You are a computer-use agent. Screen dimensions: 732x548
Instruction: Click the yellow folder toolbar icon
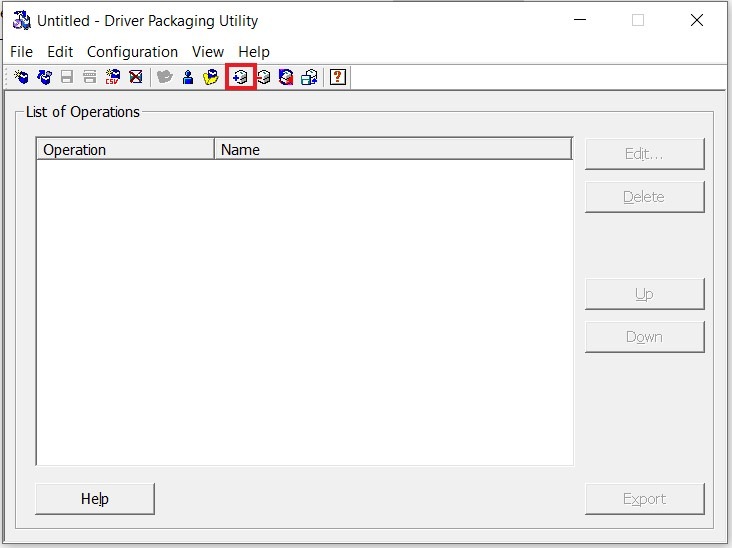pyautogui.click(x=211, y=77)
